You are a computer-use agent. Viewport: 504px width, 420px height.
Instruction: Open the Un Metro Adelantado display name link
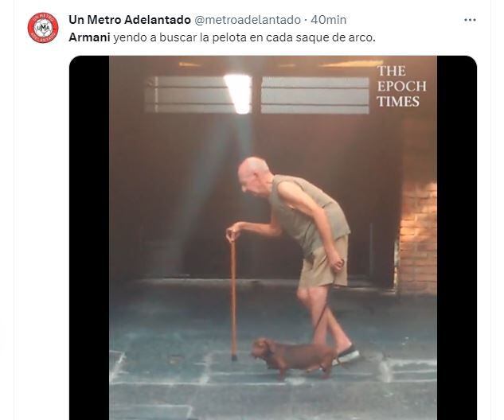[130, 20]
